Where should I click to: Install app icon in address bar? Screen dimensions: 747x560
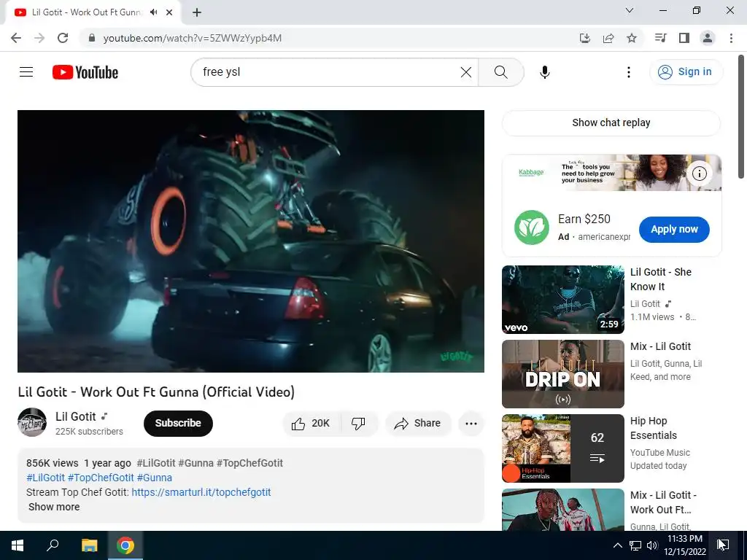tap(585, 38)
